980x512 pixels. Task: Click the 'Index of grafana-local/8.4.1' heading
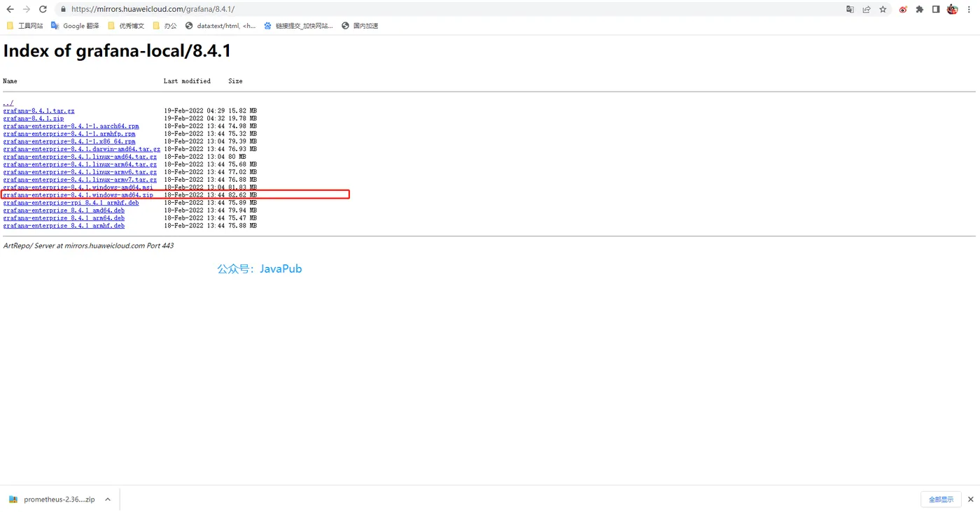[117, 51]
